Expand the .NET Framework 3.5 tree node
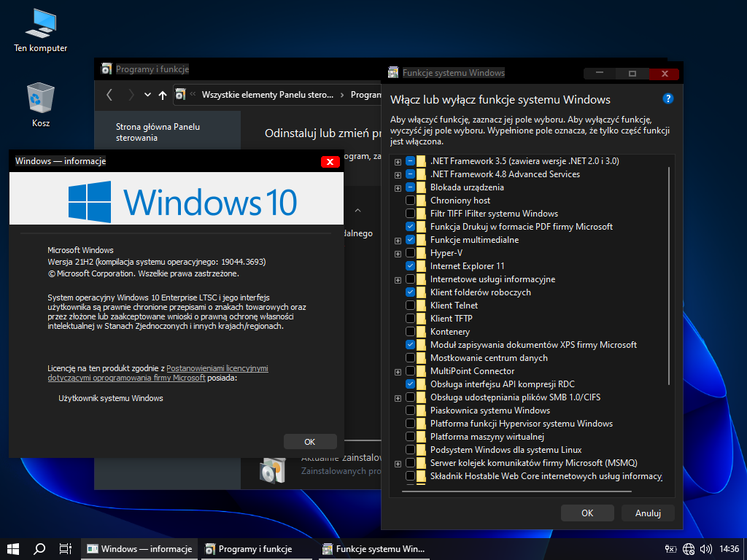 [398, 161]
